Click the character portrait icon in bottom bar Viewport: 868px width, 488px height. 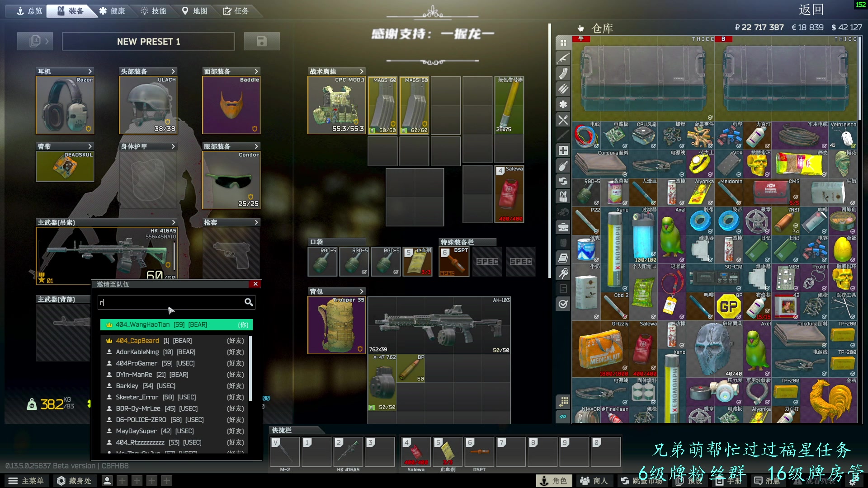(x=107, y=481)
